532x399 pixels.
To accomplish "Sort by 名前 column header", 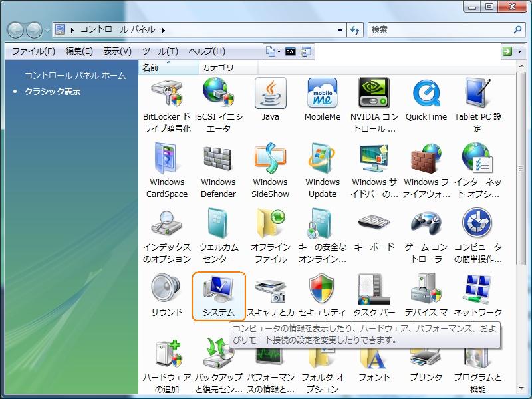I will point(168,68).
